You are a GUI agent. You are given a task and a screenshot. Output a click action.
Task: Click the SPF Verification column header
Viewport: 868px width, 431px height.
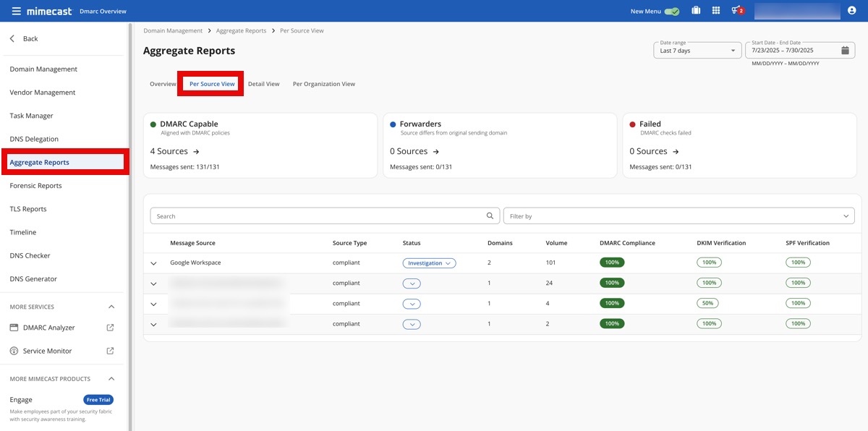(x=807, y=243)
